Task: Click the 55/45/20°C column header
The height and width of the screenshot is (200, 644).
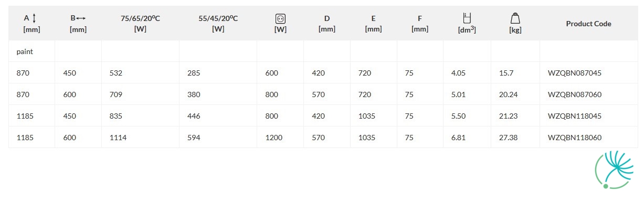Action: (218, 24)
